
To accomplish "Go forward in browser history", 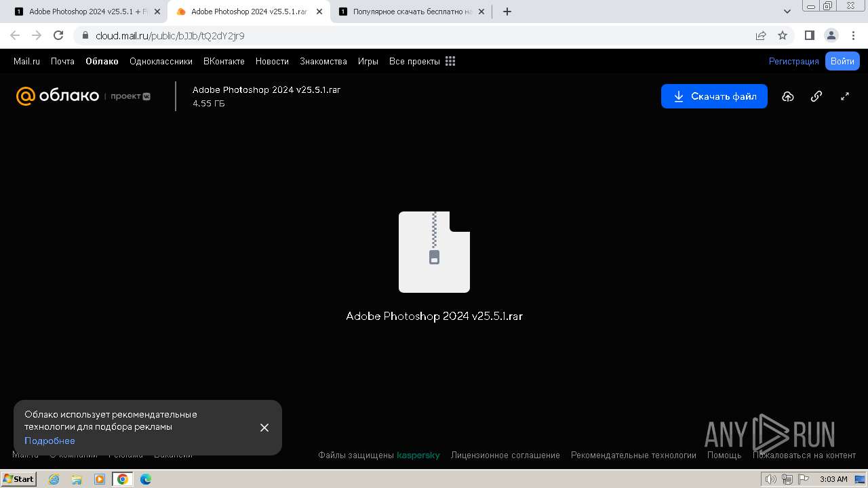I will [37, 35].
